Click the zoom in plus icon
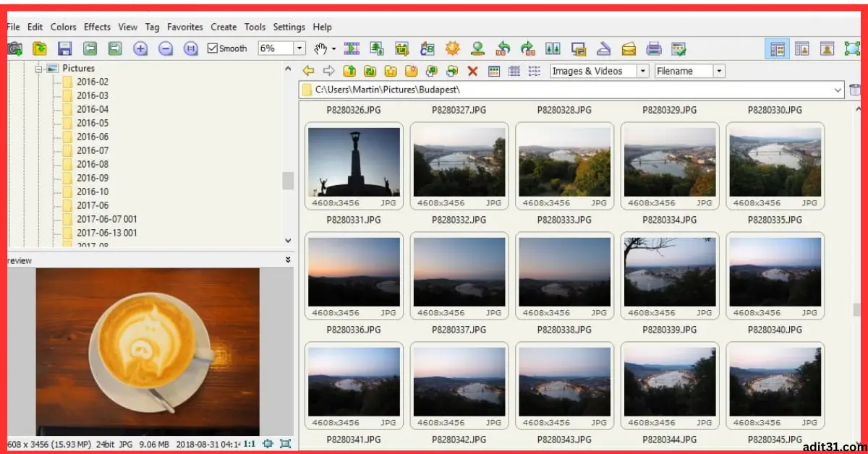The height and width of the screenshot is (454, 868). [x=140, y=48]
